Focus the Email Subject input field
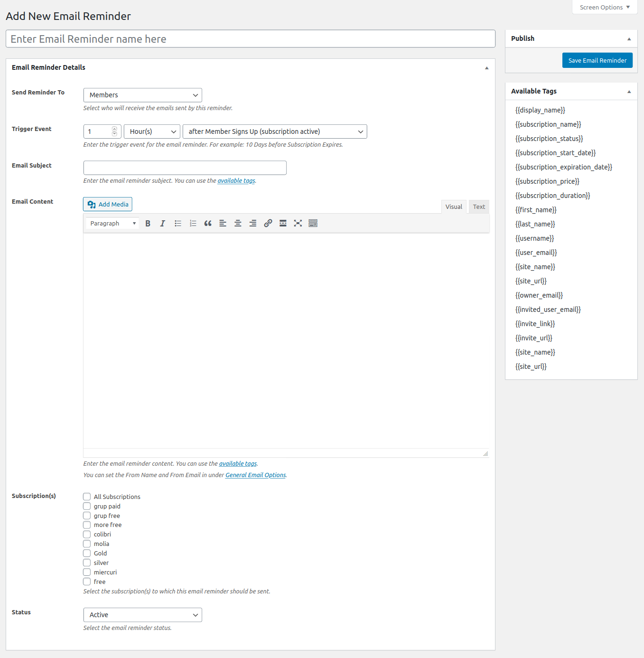This screenshot has width=644, height=658. click(185, 168)
